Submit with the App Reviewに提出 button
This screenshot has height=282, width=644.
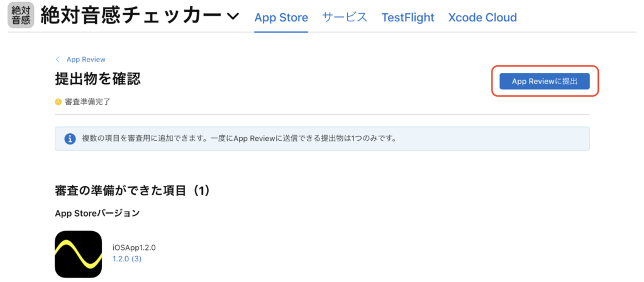545,81
